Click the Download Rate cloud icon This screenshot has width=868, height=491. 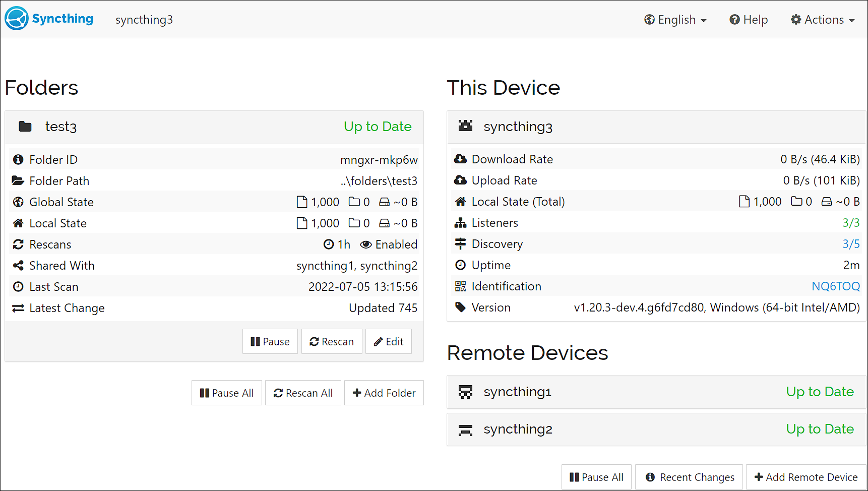click(x=461, y=159)
